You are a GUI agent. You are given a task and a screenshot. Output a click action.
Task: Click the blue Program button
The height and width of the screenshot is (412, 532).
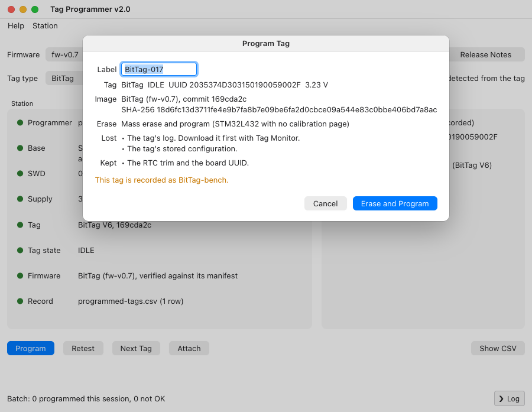point(31,348)
